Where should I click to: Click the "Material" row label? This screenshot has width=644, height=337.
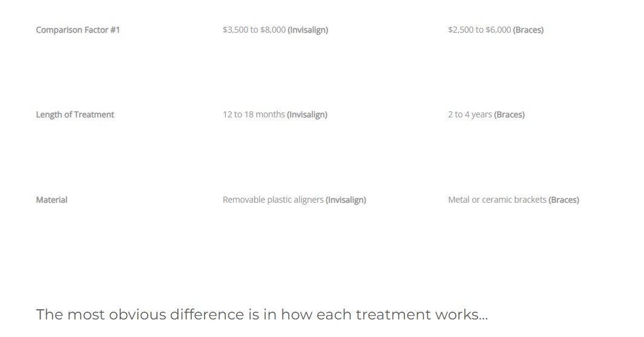click(51, 200)
